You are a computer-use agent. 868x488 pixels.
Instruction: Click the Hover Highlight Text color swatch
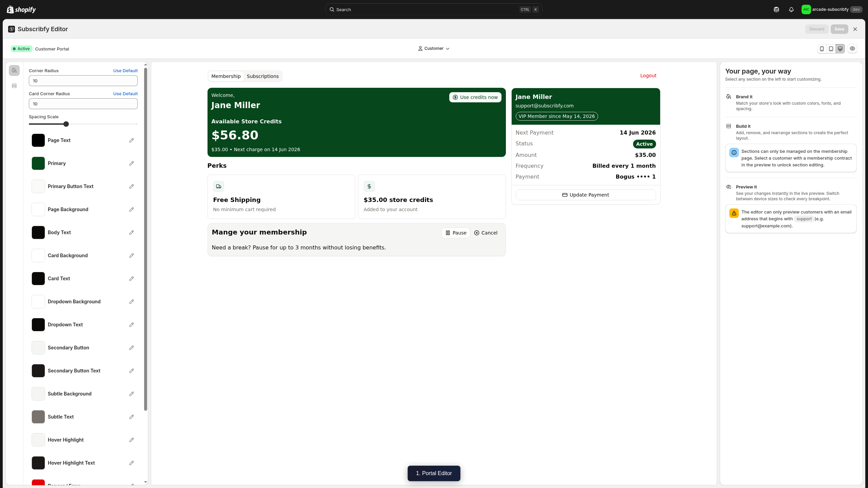tap(38, 463)
